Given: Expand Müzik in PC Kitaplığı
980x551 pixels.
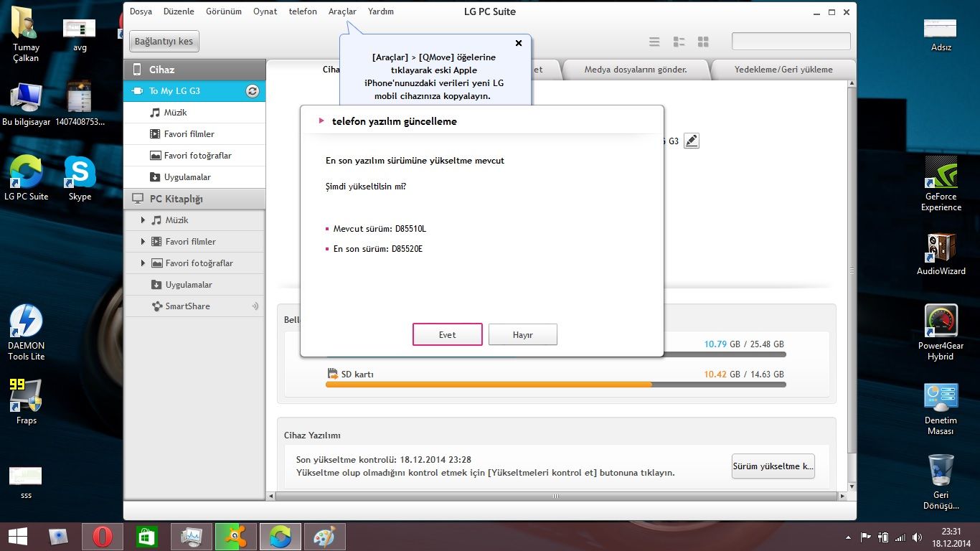Looking at the screenshot, I should (143, 220).
